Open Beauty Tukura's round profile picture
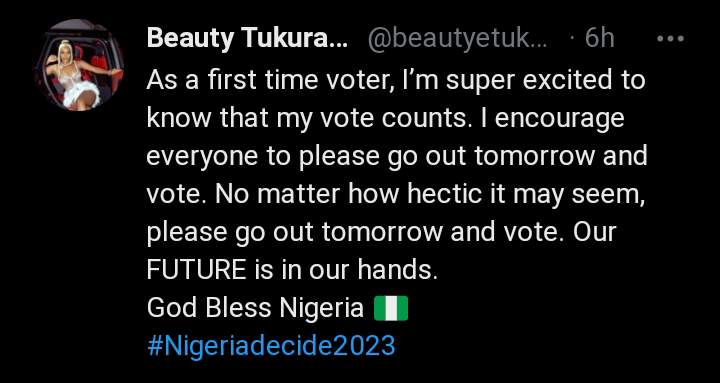Screen dimensions: 720x383 click(x=79, y=65)
